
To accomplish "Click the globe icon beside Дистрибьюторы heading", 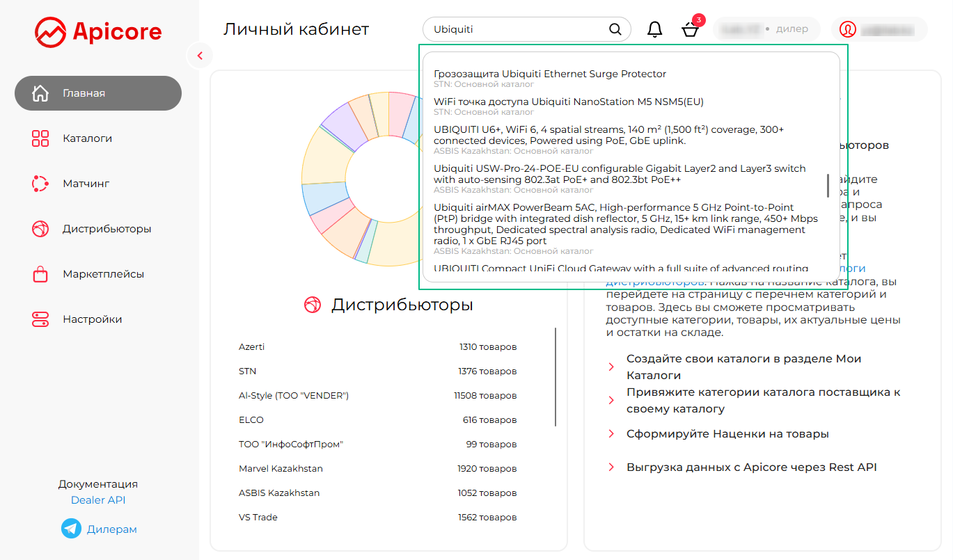I will (313, 305).
